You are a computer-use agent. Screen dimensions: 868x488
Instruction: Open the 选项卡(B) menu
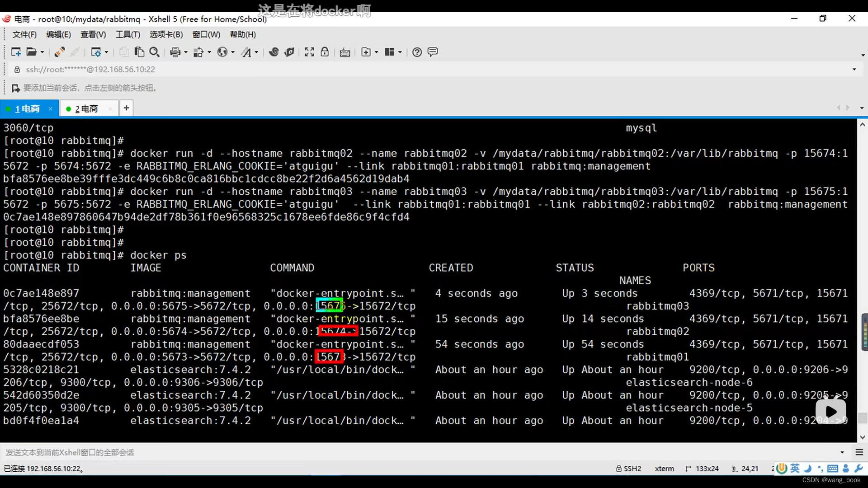click(x=166, y=34)
